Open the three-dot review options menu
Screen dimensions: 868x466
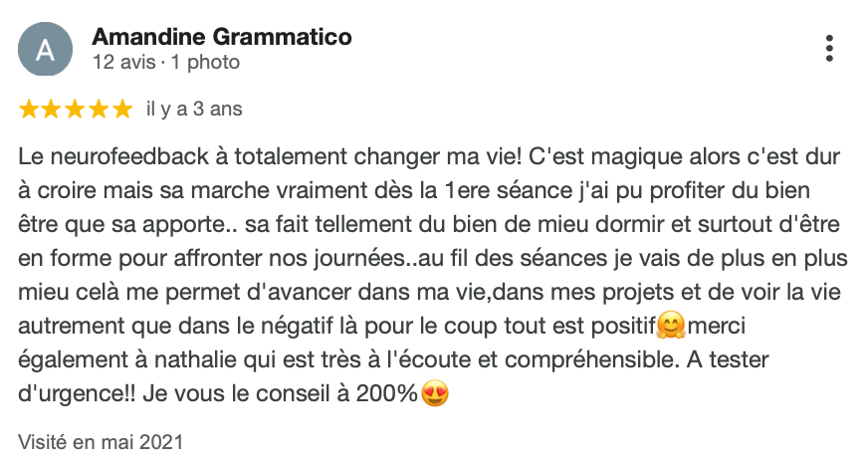[830, 48]
